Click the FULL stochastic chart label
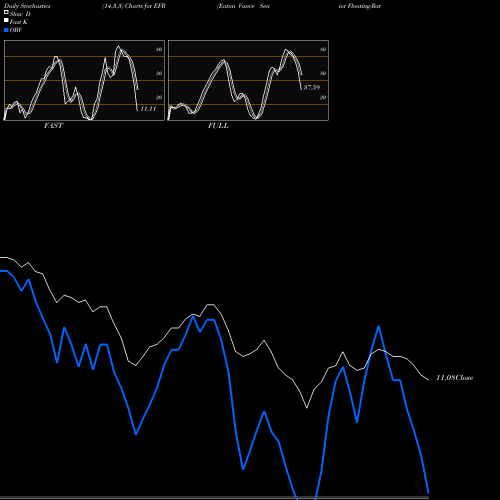The image size is (500, 500). [x=218, y=126]
